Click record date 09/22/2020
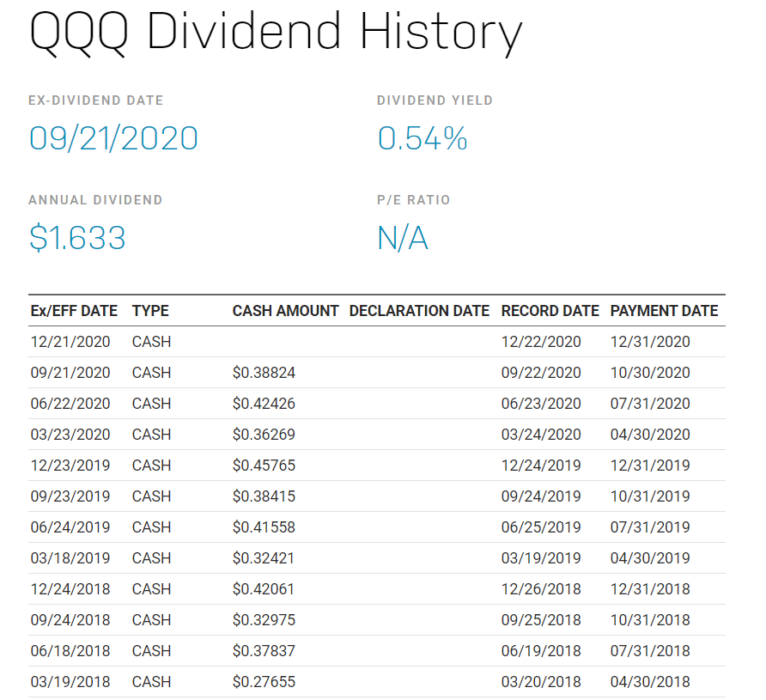The width and height of the screenshot is (766, 700). coord(541,373)
